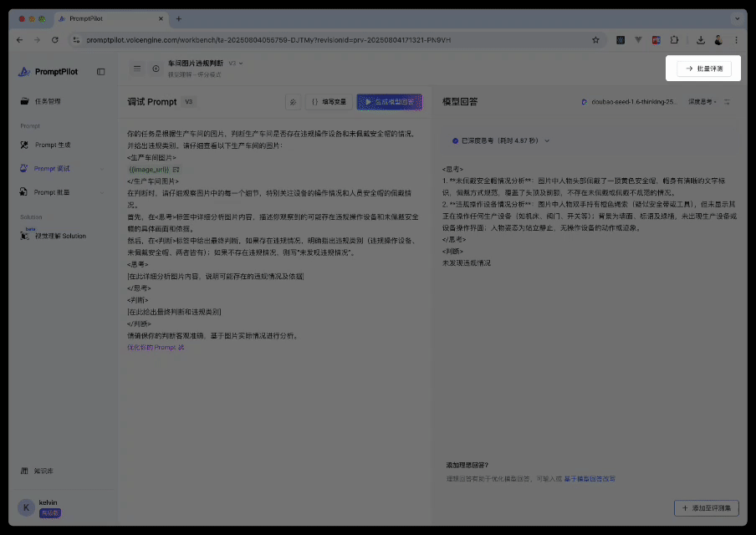The width and height of the screenshot is (756, 535).
Task: Click the sparkle settings icon beside 填写变量
Action: [x=293, y=102]
